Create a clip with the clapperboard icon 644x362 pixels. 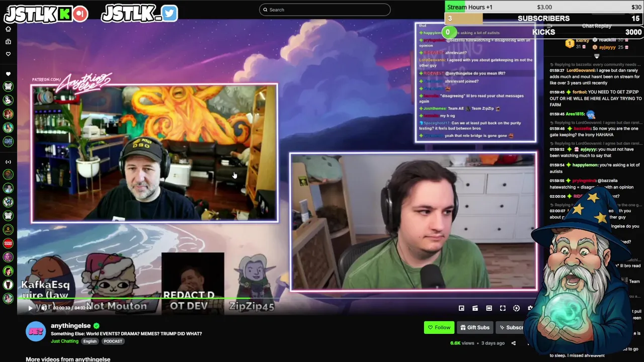(475, 308)
